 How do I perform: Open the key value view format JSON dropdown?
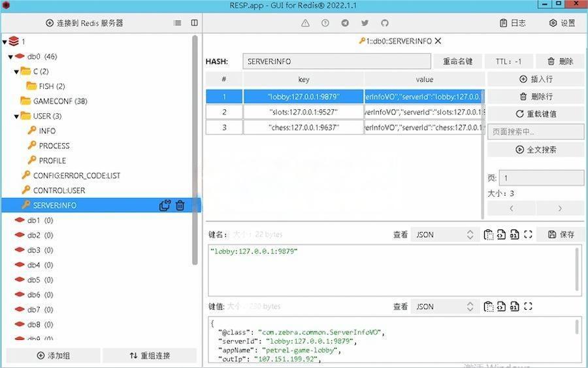tap(445, 307)
